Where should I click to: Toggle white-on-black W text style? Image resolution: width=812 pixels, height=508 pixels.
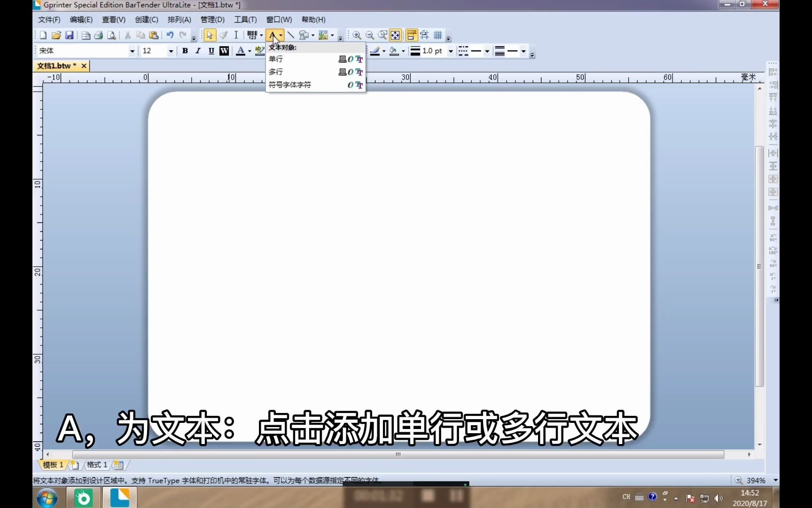pyautogui.click(x=225, y=51)
